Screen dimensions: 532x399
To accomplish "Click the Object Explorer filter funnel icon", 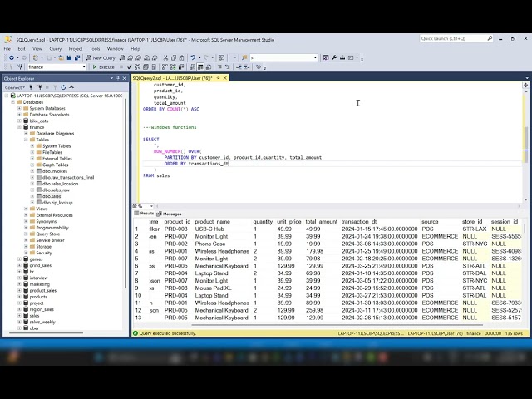I will (55, 87).
